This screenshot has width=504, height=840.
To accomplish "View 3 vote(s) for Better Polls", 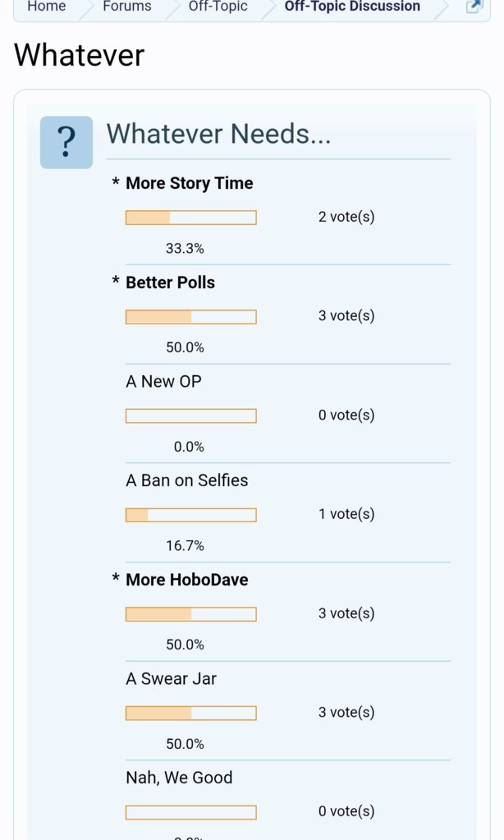I will coord(346,316).
